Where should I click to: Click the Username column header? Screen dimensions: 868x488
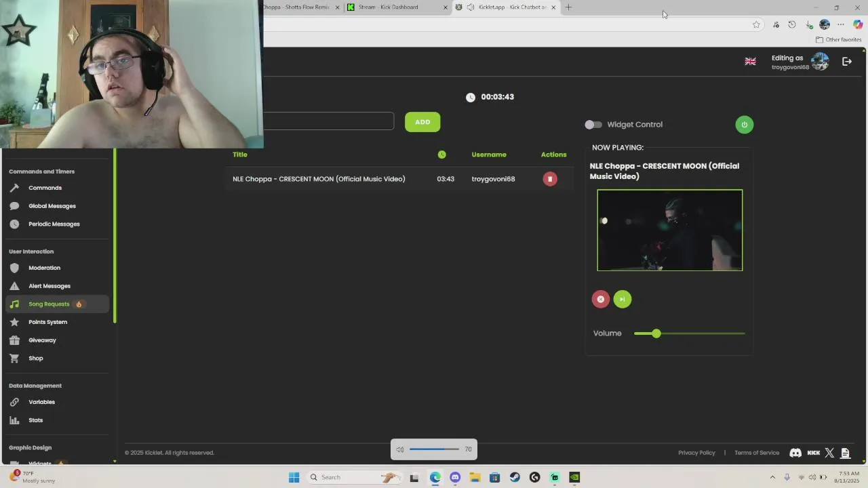click(x=489, y=155)
